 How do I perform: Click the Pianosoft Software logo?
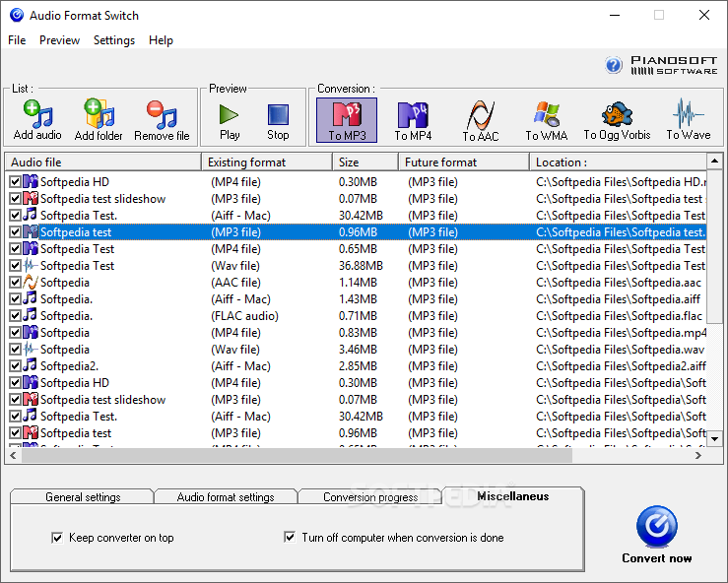tap(674, 65)
